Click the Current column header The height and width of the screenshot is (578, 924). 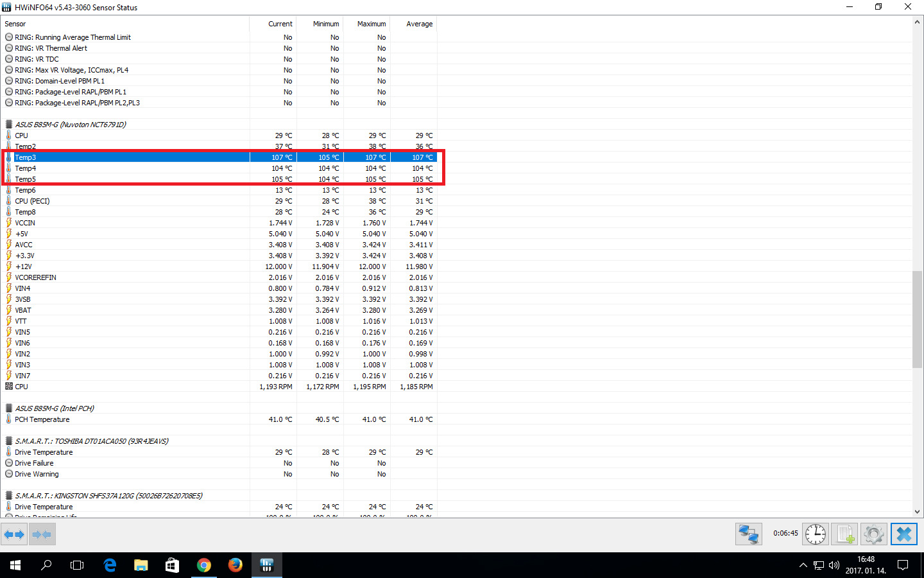tap(273, 24)
